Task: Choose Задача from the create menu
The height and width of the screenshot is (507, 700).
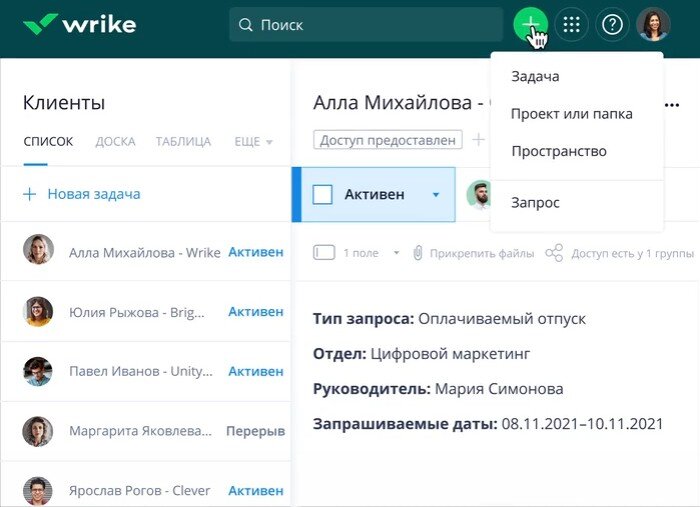Action: (x=535, y=76)
